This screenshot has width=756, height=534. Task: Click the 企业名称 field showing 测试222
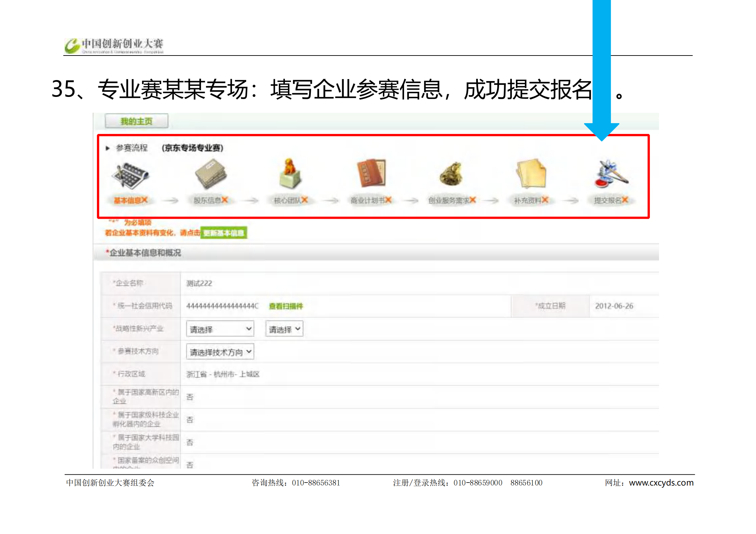[199, 283]
